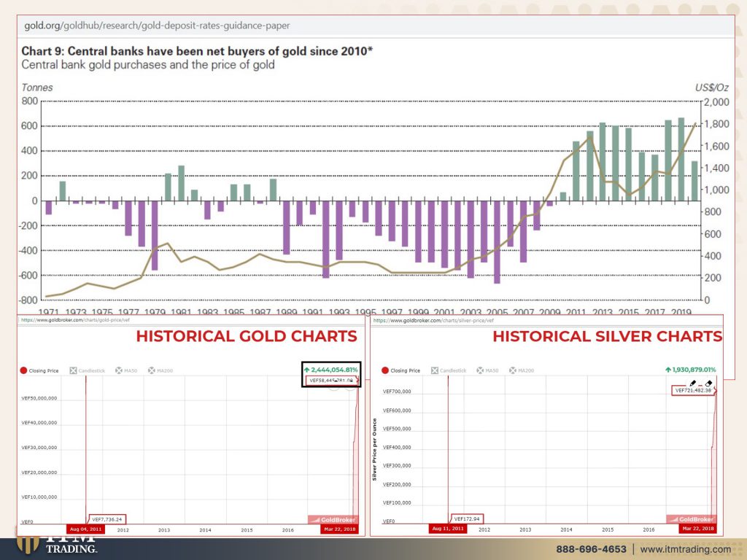
Task: Click the eraser icon on silver chart
Action: coord(708,383)
